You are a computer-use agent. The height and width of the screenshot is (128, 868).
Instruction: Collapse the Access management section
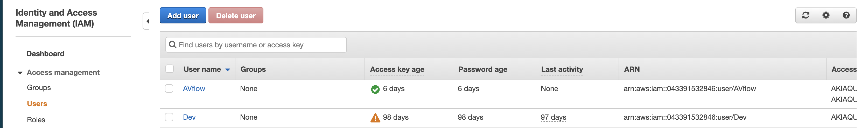point(20,73)
